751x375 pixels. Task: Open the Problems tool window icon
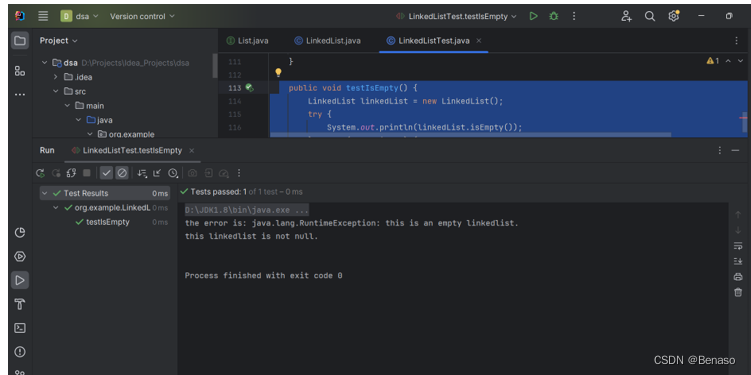tap(20, 352)
